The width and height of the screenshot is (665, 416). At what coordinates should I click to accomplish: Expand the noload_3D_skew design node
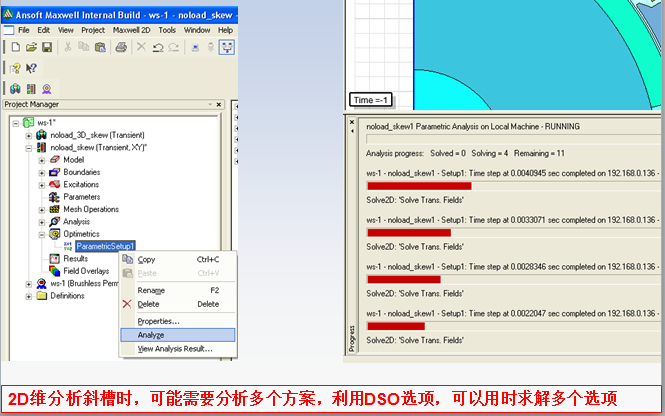coord(28,136)
